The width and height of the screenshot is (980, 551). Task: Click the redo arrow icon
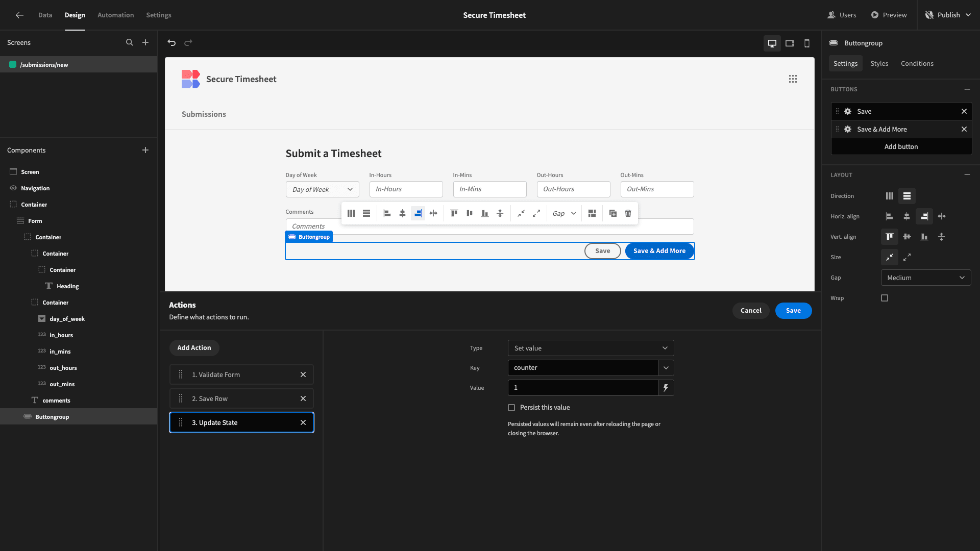(188, 43)
